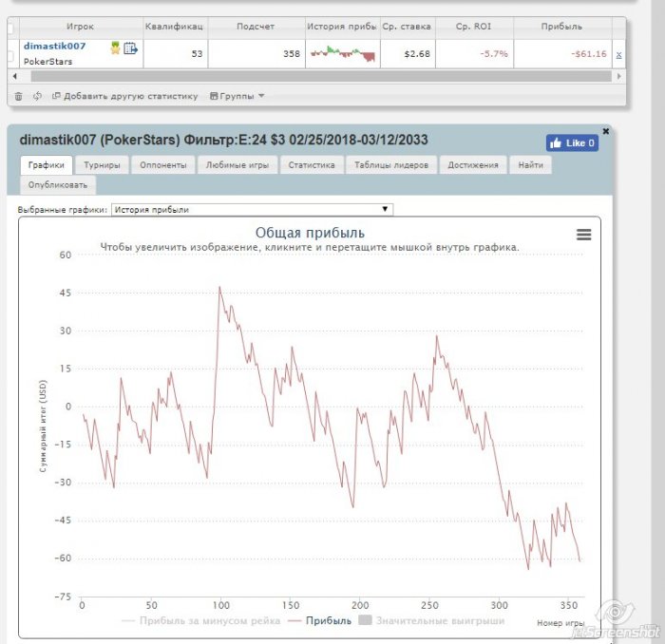Open the Статистика tab

[x=311, y=165]
